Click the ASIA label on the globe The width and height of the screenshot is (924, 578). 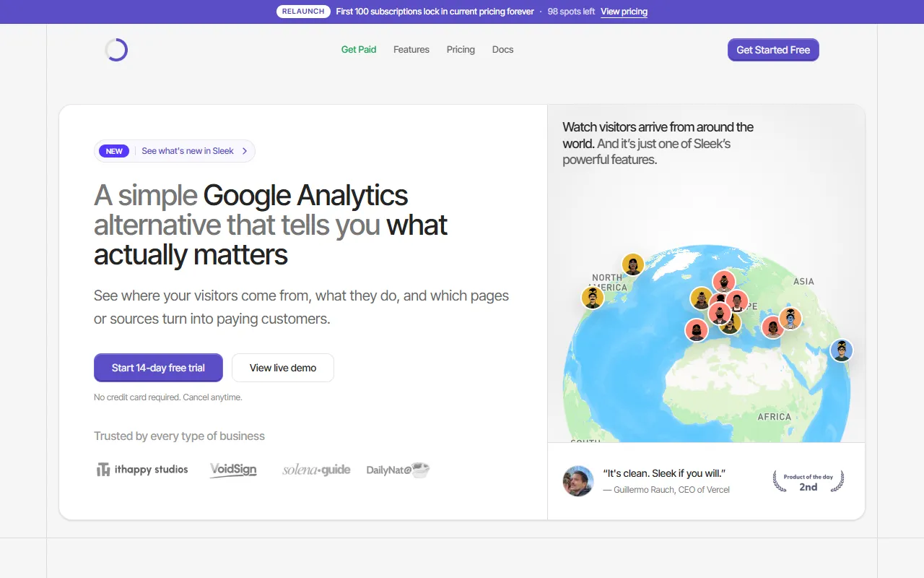803,281
